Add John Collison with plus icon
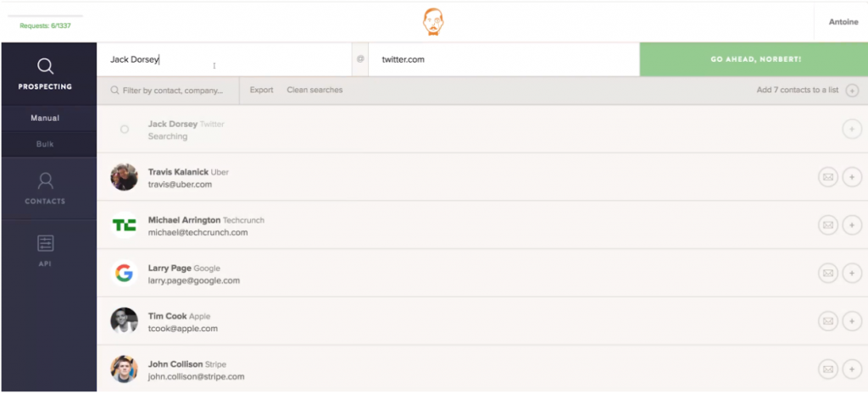Image resolution: width=868 pixels, height=393 pixels. [852, 369]
